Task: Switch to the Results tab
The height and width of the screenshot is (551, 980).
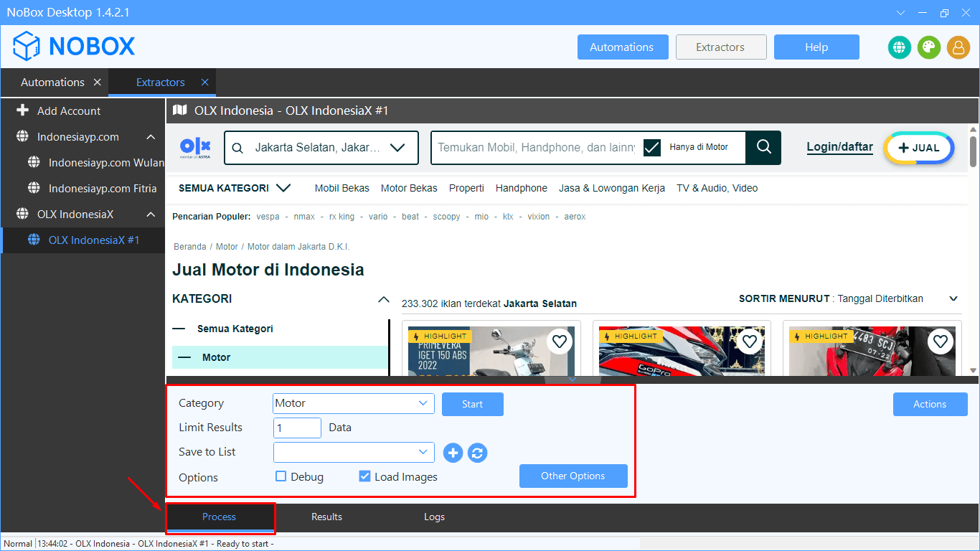Action: [x=326, y=517]
